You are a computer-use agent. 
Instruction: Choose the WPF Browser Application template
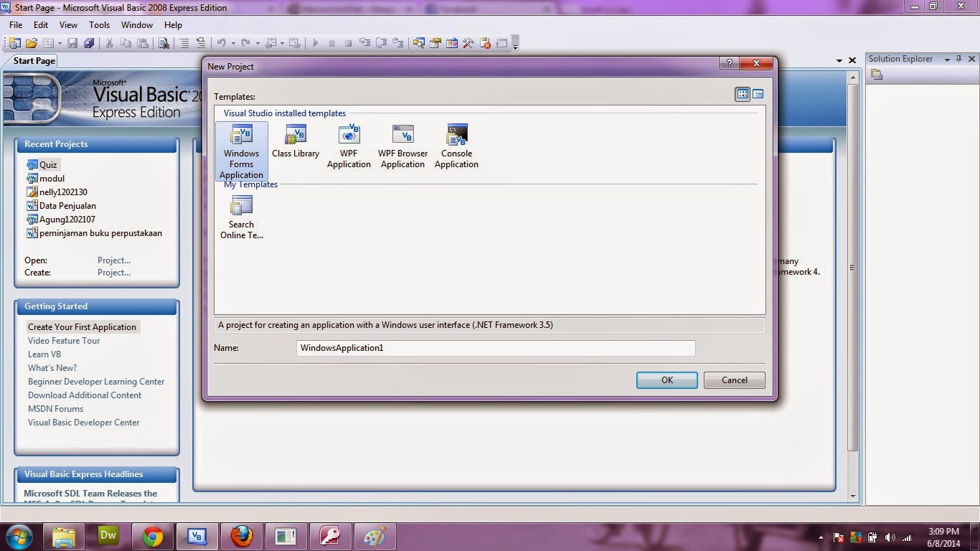402,147
